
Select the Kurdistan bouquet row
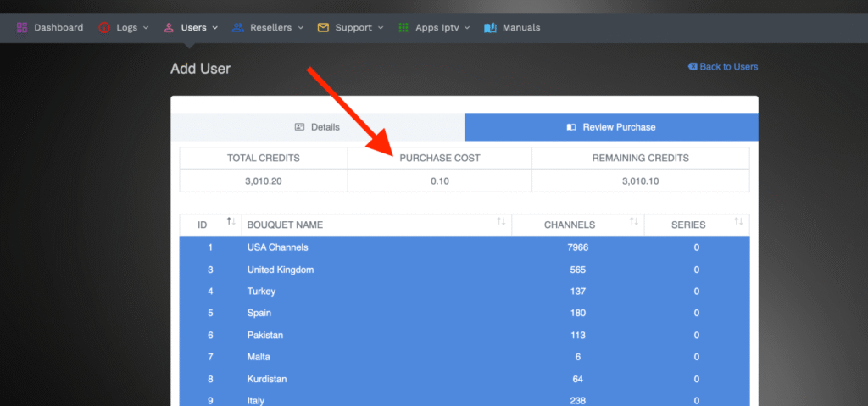pyautogui.click(x=465, y=379)
